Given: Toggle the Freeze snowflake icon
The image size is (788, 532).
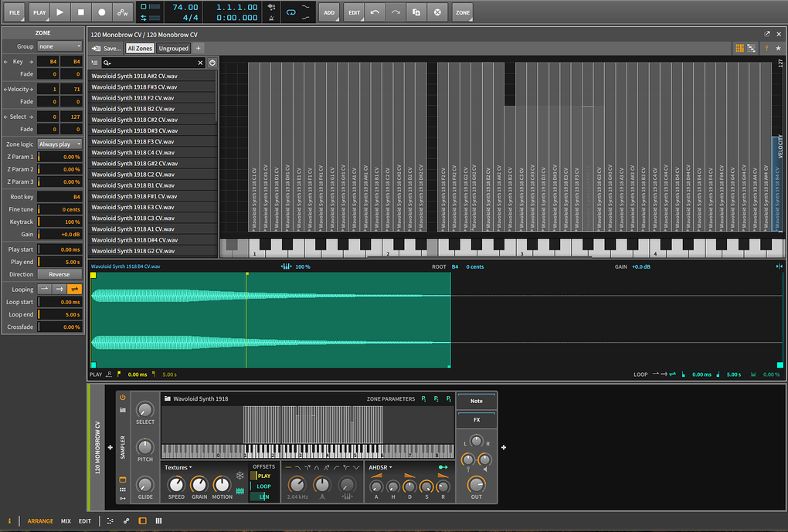Looking at the screenshot, I should (239, 476).
